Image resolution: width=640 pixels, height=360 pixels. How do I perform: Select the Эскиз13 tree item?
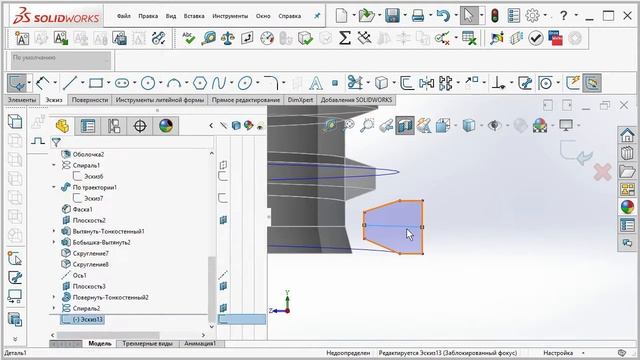point(82,319)
